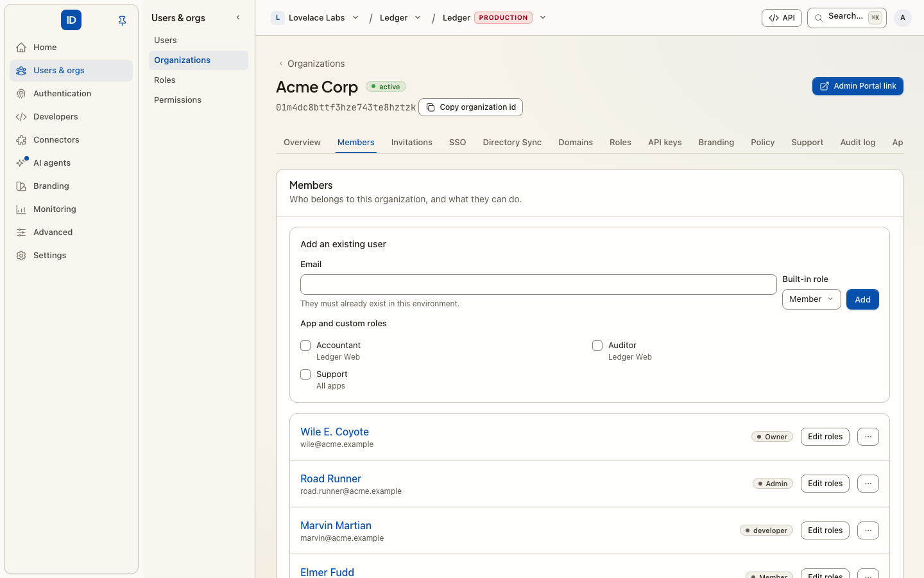Open more actions for Marvin Martian
Viewport: 924px width, 578px height.
click(x=868, y=530)
